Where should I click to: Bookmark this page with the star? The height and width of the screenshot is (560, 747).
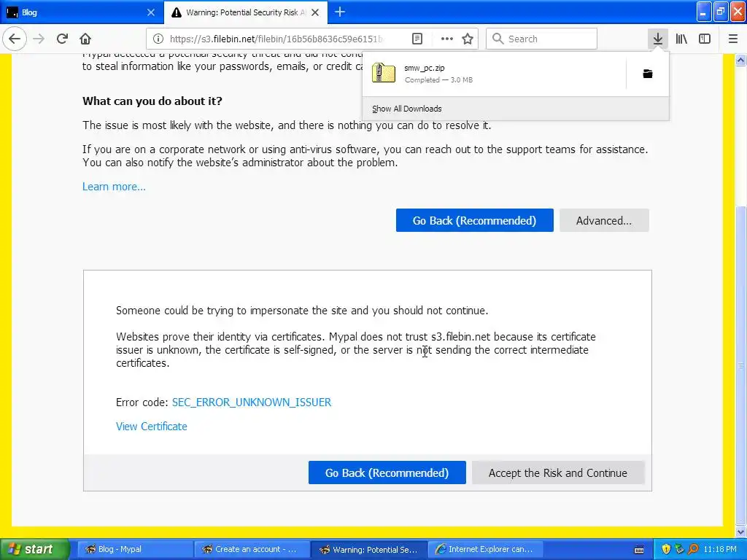(x=468, y=39)
